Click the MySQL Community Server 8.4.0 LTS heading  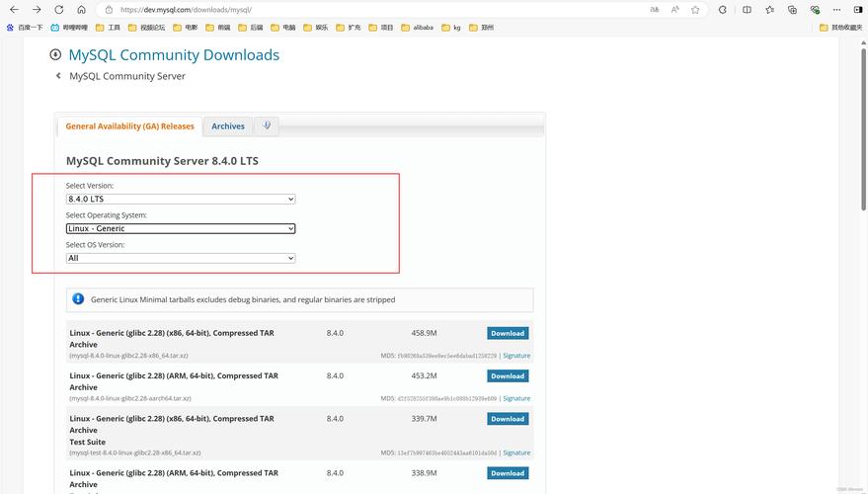[x=162, y=161]
